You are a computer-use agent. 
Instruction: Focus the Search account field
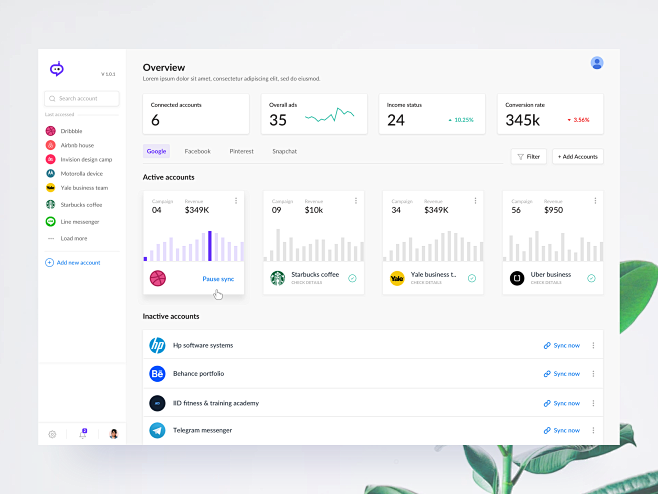82,99
